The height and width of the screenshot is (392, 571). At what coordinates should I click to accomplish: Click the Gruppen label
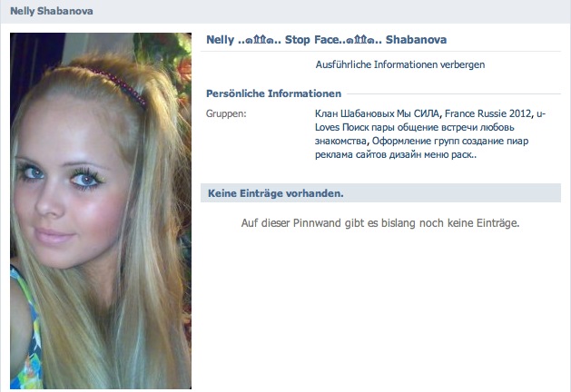(226, 113)
